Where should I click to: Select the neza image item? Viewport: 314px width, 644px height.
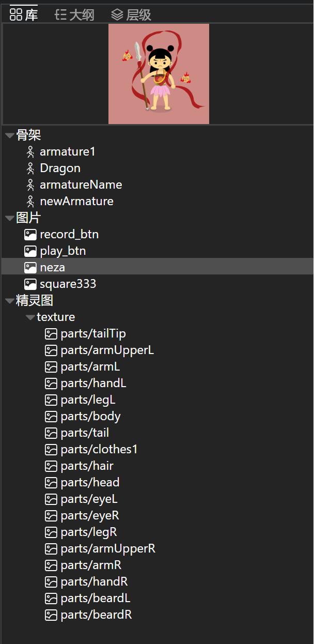click(x=157, y=268)
